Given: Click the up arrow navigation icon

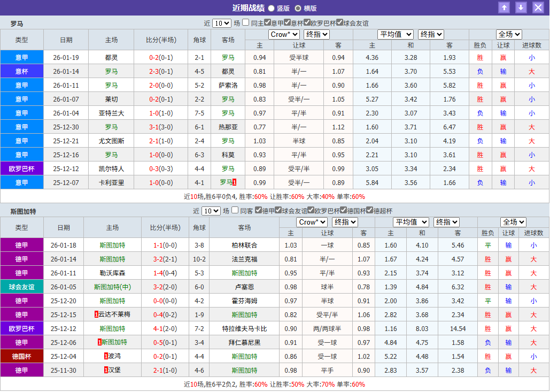Looking at the screenshot, I should 505,7.
